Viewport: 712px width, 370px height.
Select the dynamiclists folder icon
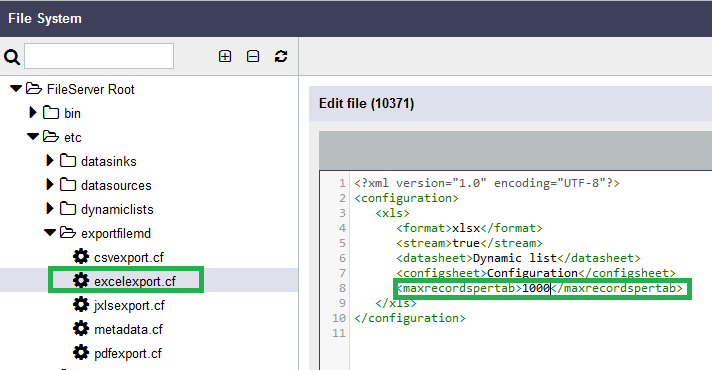[x=68, y=209]
